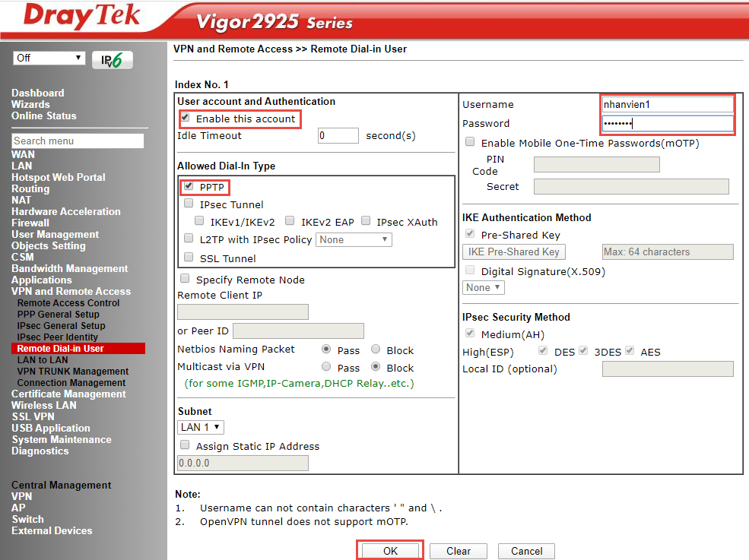This screenshot has height=560, width=749.
Task: Go to VPN TRUNK Management
Action: pos(73,372)
